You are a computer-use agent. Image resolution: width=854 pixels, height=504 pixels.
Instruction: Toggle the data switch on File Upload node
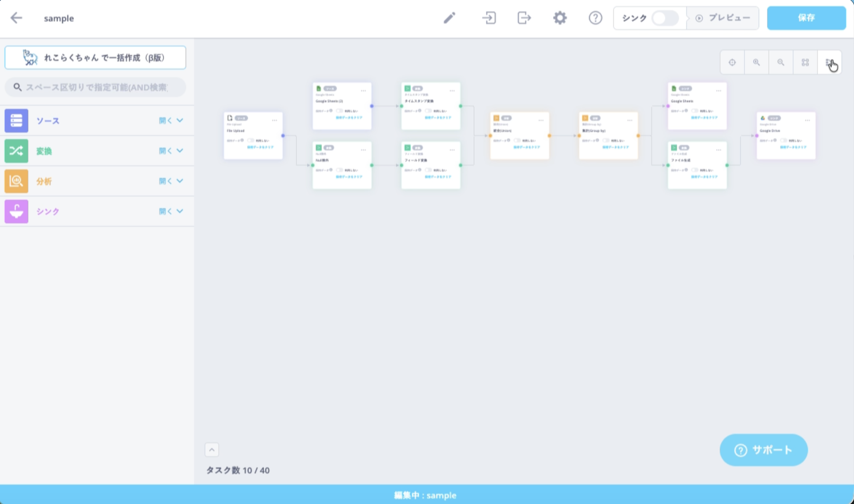pyautogui.click(x=251, y=140)
